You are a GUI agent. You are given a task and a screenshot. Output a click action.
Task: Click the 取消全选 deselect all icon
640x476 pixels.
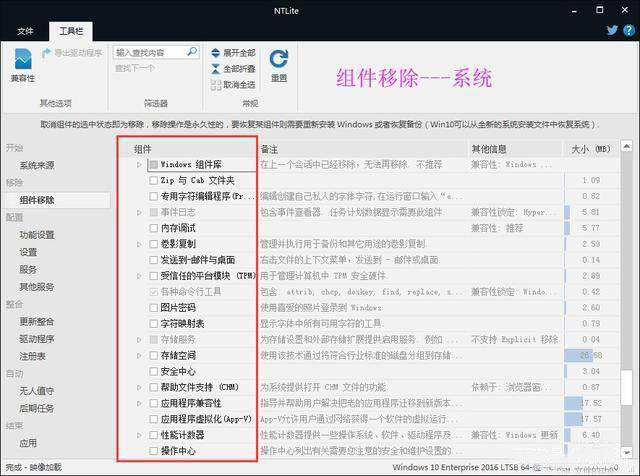[216, 85]
